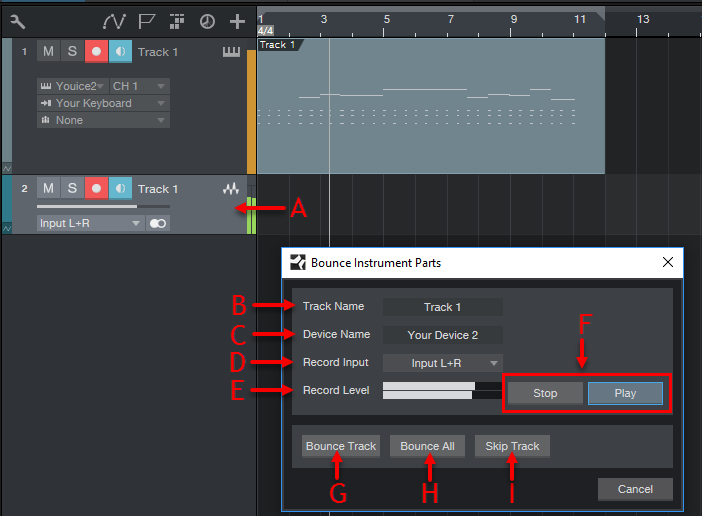
Task: Open the marker track flag icon
Action: pyautogui.click(x=146, y=21)
